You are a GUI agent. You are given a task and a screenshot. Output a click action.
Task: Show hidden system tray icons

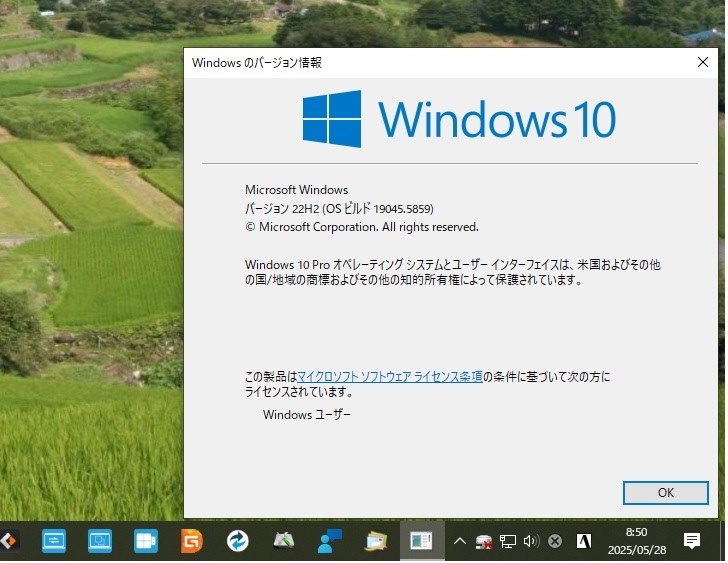point(460,542)
